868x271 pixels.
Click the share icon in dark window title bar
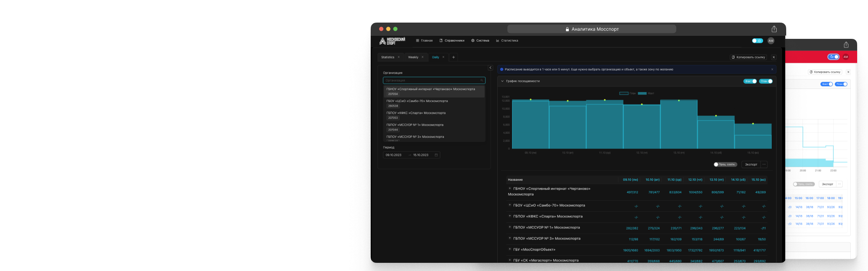774,29
